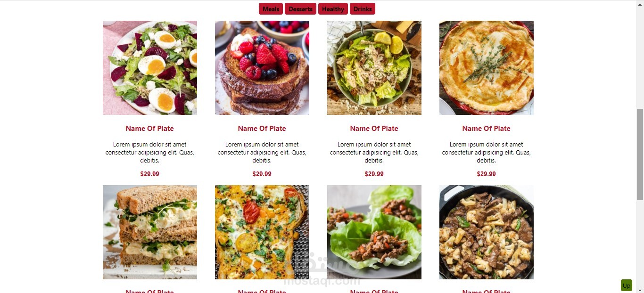644x293 pixels.
Task: Open the berry French toast photo
Action: click(x=262, y=68)
